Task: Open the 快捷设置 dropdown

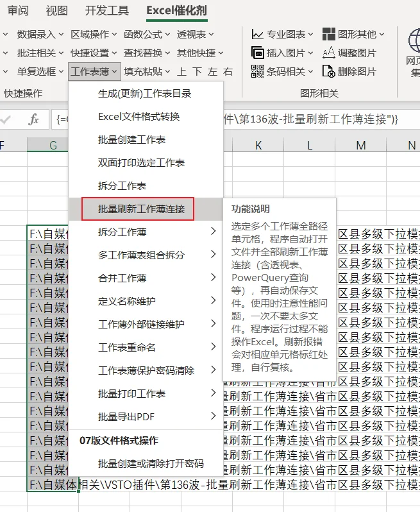Action: pos(94,53)
